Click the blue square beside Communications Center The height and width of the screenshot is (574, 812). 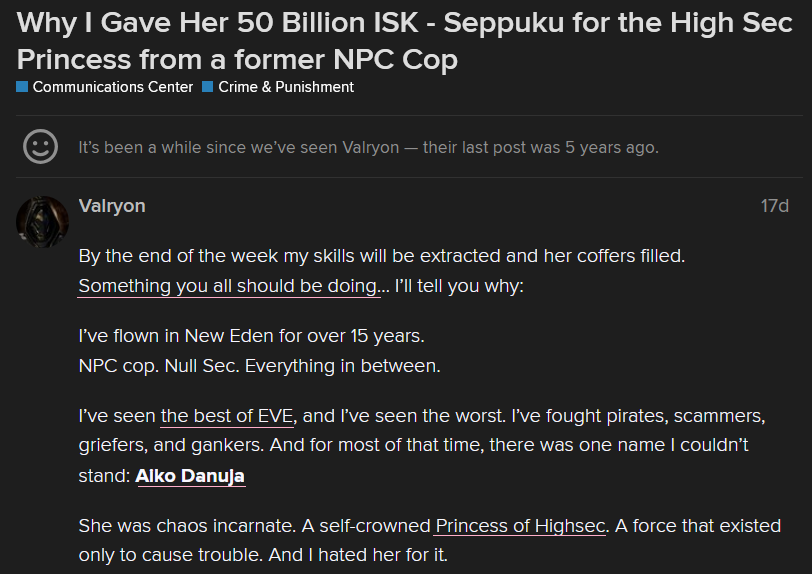[22, 87]
